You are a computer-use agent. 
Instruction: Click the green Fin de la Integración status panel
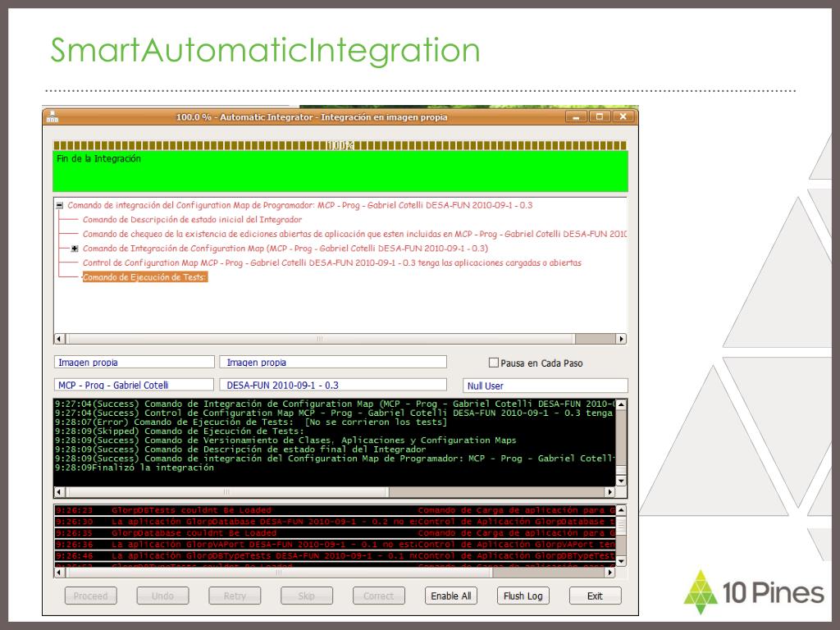340,171
